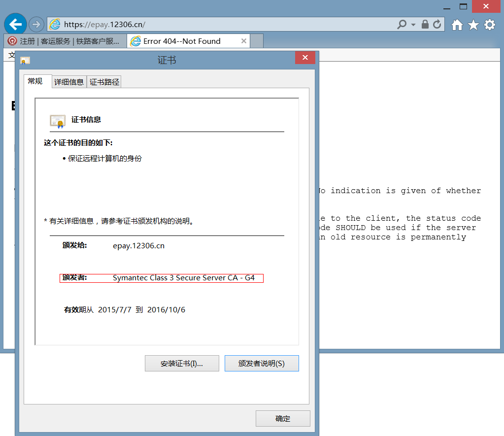The width and height of the screenshot is (504, 436).
Task: Click the IE favicon on the 404 tab
Action: pyautogui.click(x=135, y=41)
